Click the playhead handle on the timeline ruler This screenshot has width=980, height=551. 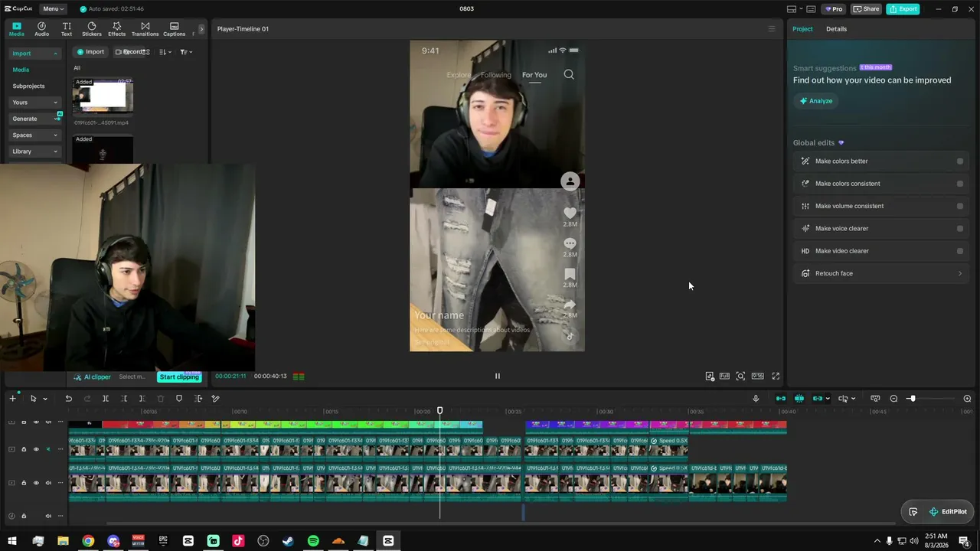pyautogui.click(x=439, y=411)
